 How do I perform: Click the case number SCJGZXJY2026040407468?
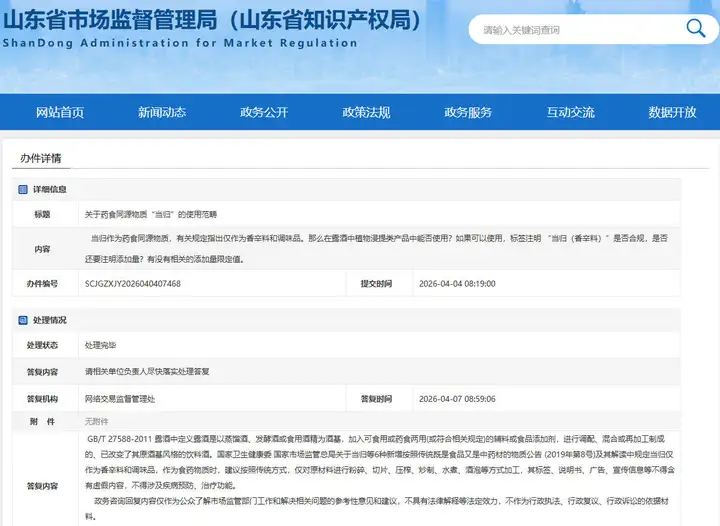coord(133,284)
